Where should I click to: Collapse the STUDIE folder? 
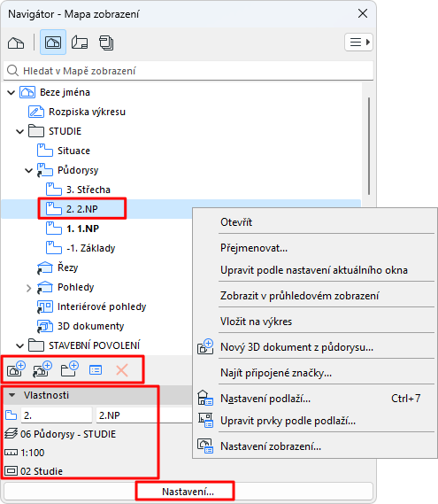click(19, 131)
